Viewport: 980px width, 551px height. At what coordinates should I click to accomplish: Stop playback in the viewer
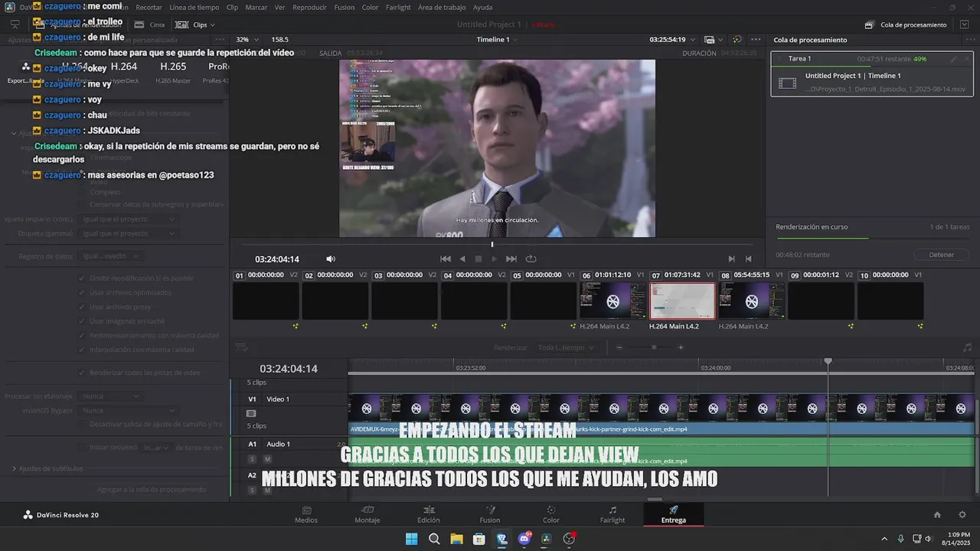(x=479, y=259)
